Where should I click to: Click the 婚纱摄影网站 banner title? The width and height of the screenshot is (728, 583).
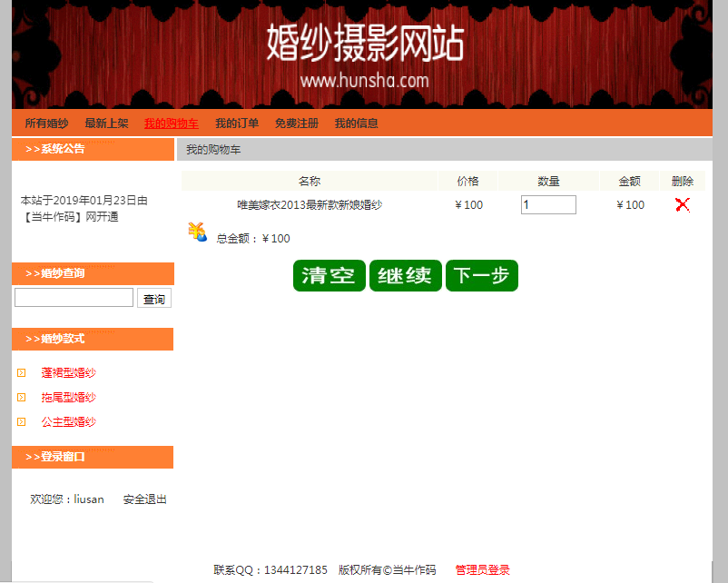point(365,44)
